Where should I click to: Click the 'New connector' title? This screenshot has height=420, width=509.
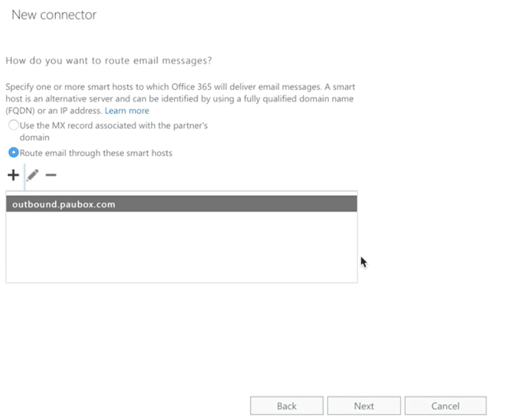54,15
